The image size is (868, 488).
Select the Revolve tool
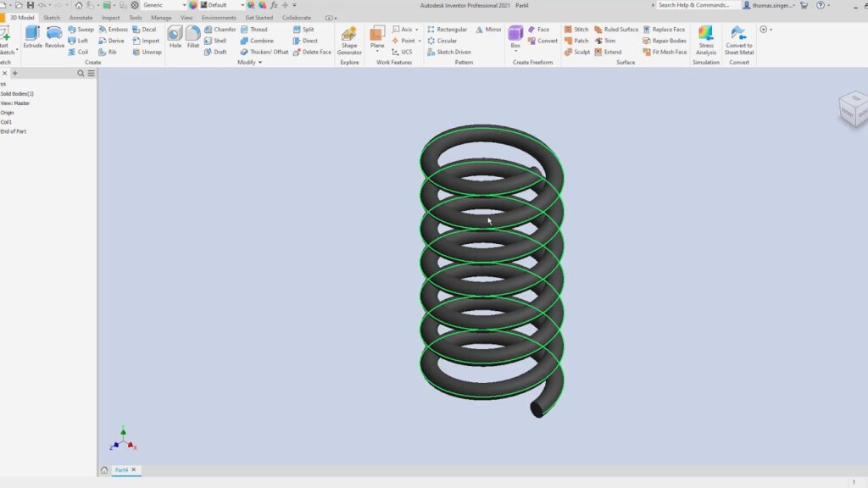(54, 37)
